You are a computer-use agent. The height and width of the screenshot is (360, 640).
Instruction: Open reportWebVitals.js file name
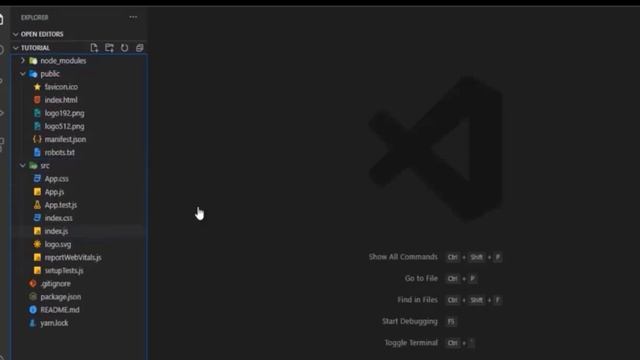tap(73, 258)
